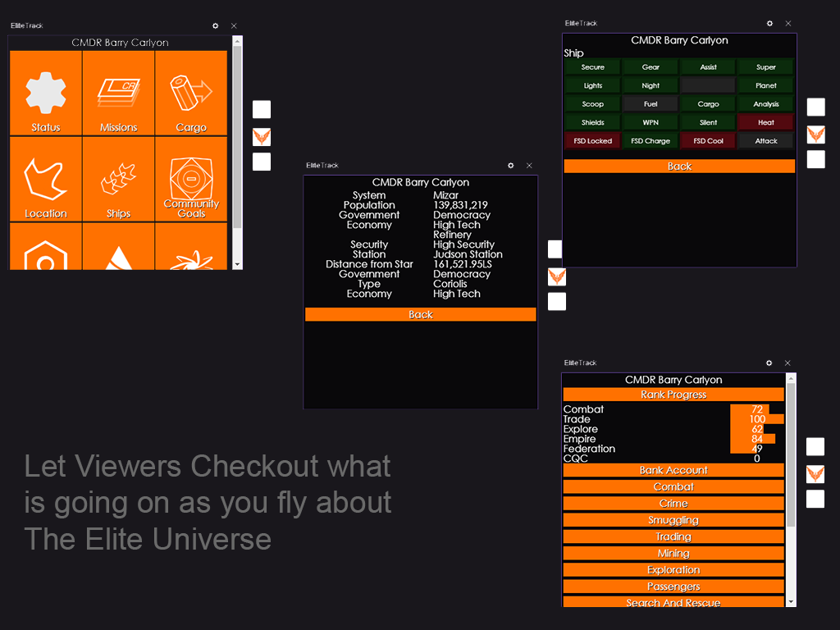The height and width of the screenshot is (630, 840).
Task: Click the Elite logo beside the system info window
Action: click(x=557, y=276)
